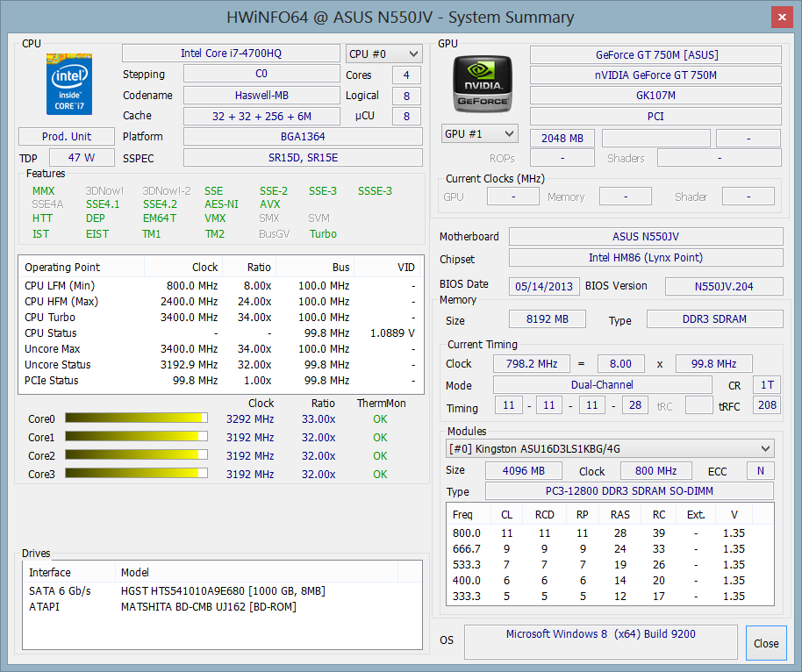The image size is (802, 672).
Task: Click the GeForce GT 750M [ASUS] field
Action: pyautogui.click(x=655, y=54)
